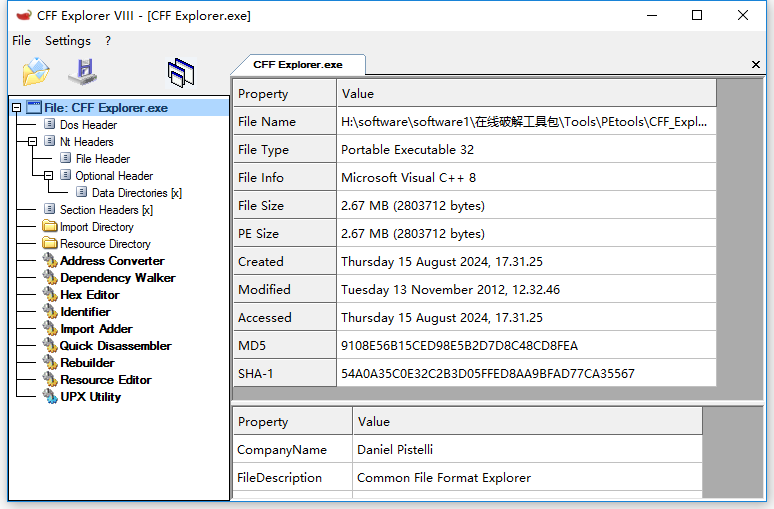Collapse the File: CFF Explorer.exe root node

(x=17, y=107)
